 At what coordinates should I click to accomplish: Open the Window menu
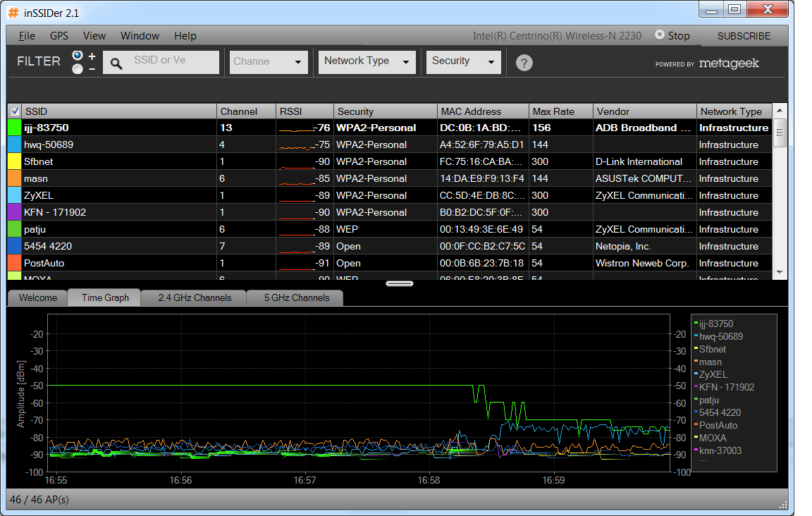[x=140, y=36]
